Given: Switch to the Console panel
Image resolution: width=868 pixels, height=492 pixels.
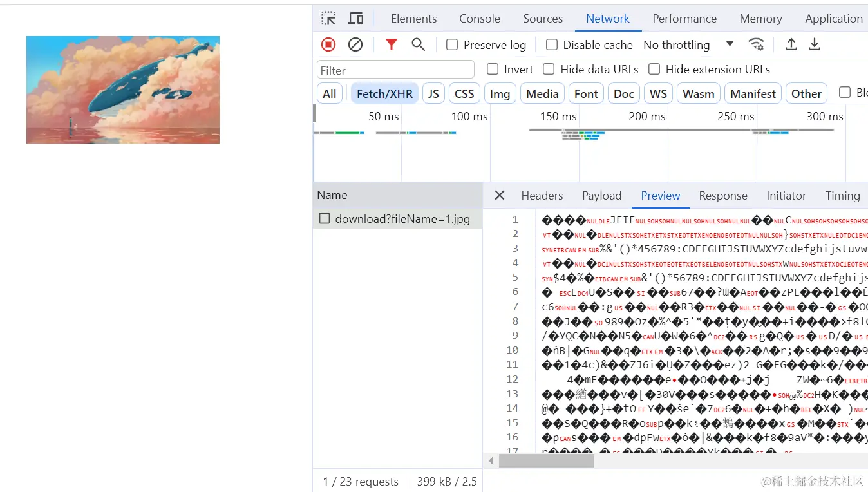Looking at the screenshot, I should pyautogui.click(x=479, y=18).
